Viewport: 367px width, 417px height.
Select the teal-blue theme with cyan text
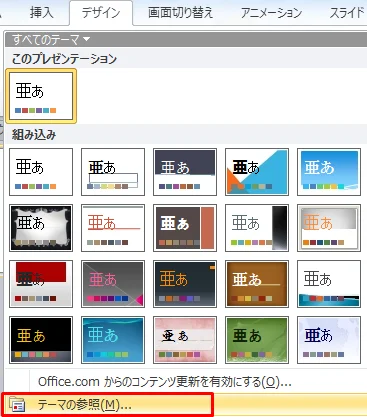[x=113, y=340]
